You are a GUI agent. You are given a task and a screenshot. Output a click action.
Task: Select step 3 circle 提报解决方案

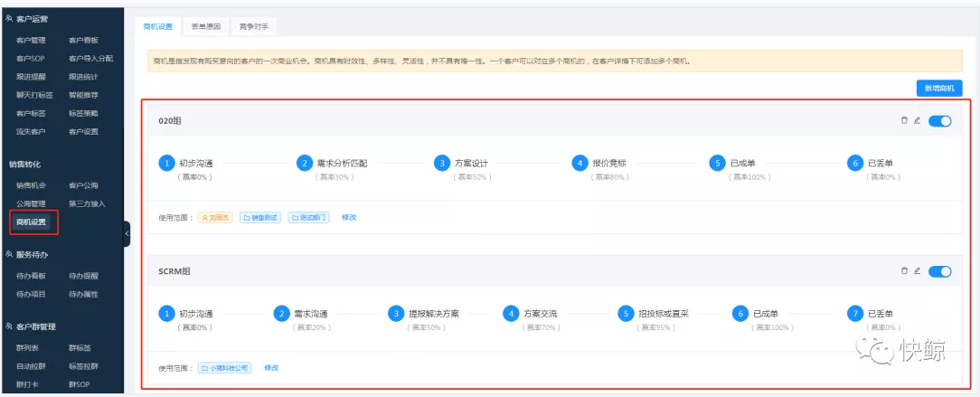tap(396, 313)
